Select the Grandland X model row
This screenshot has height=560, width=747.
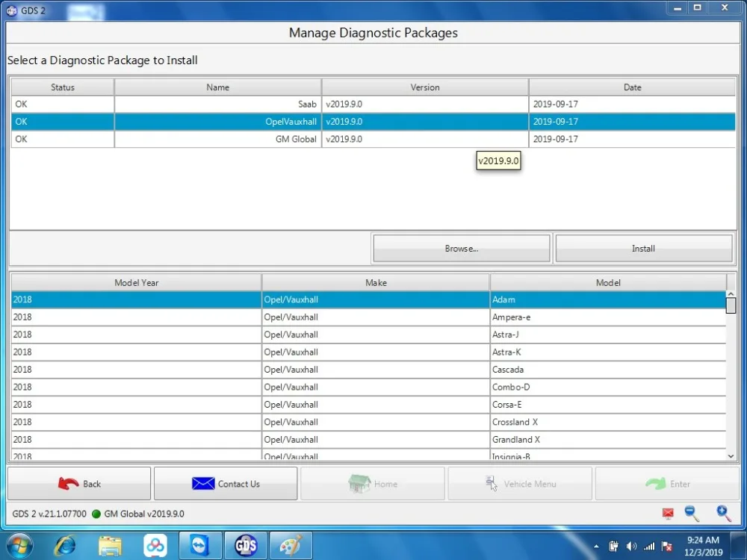click(x=368, y=440)
